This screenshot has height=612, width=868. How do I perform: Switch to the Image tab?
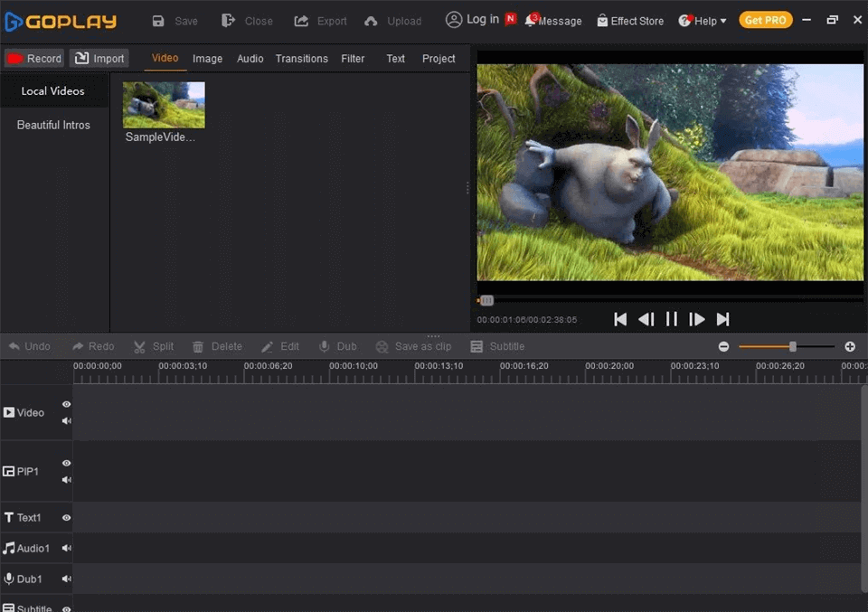coord(208,59)
